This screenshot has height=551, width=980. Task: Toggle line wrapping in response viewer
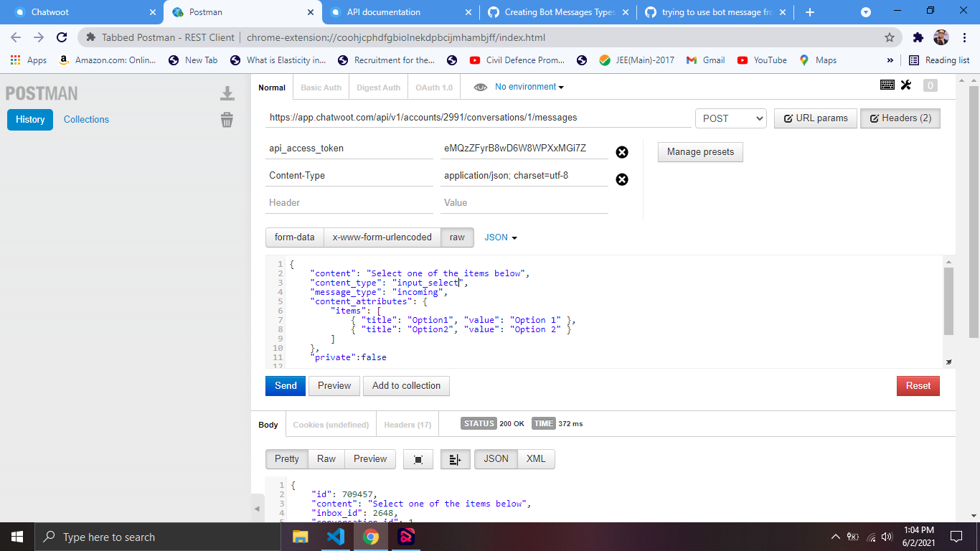[x=455, y=458]
